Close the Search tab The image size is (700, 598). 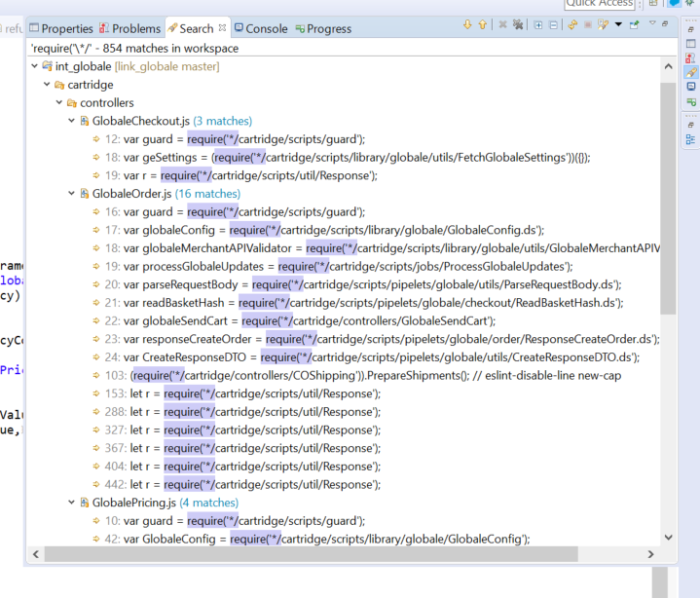coord(222,28)
